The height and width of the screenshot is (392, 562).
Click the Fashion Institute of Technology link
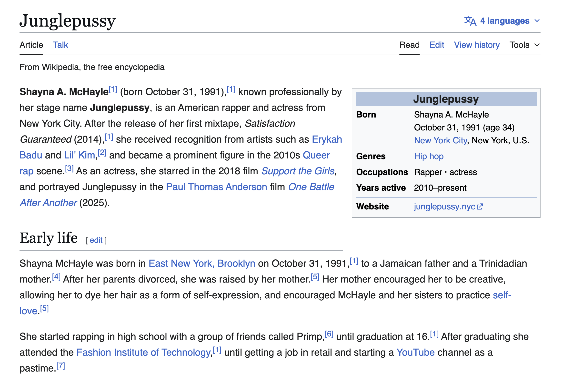tap(143, 353)
